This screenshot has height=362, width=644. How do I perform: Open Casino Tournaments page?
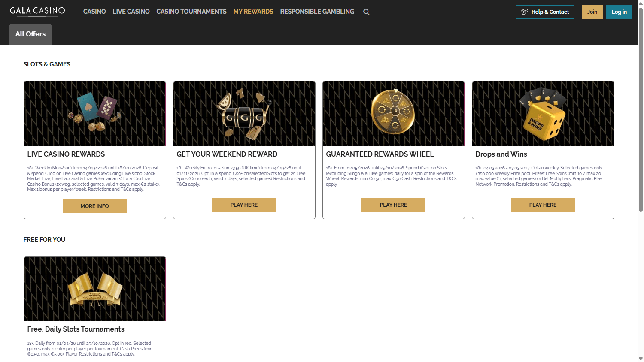191,12
